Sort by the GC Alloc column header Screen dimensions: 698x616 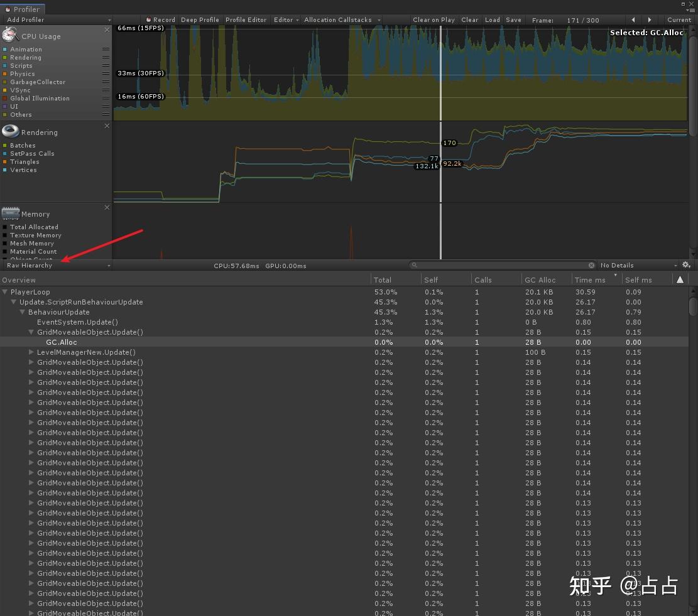pos(540,280)
